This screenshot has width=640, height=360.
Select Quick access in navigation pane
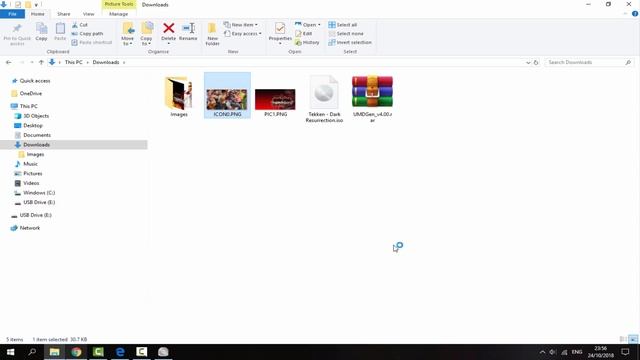35,81
